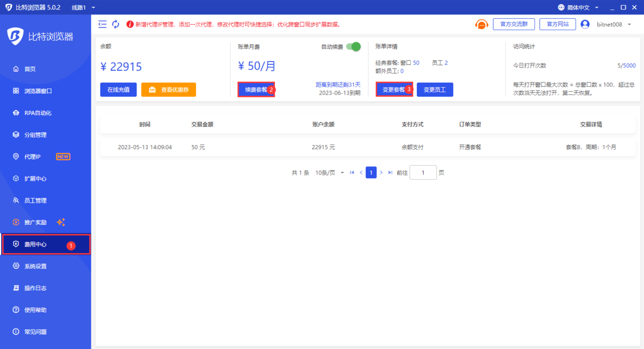Go to the previous page arrow

coord(361,172)
